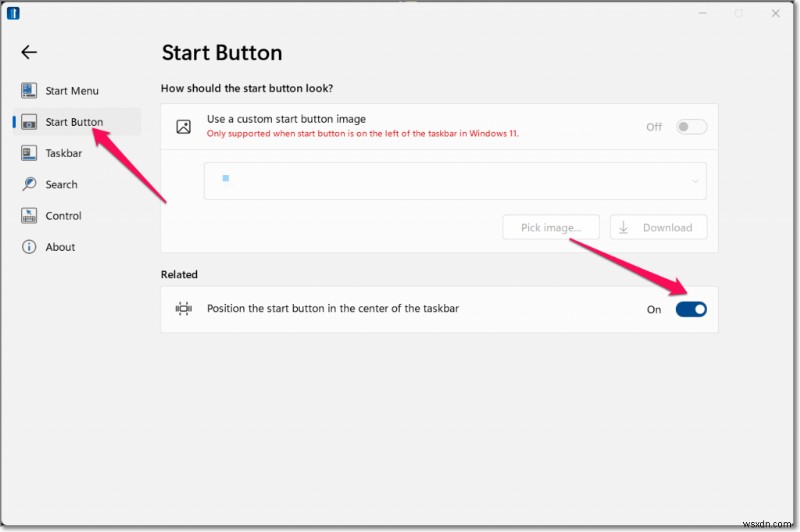Toggle custom start button image switch
Screen dimensions: 800x532
(x=691, y=127)
